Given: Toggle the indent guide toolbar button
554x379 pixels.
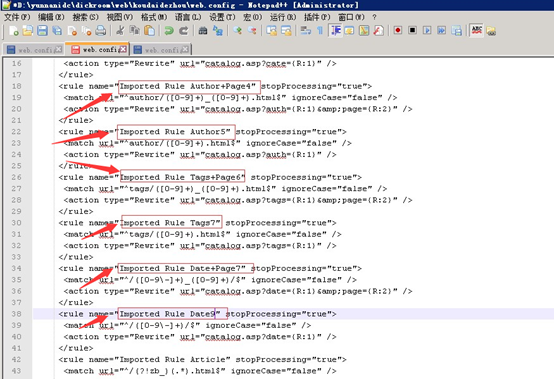Looking at the screenshot, I should tap(335, 31).
